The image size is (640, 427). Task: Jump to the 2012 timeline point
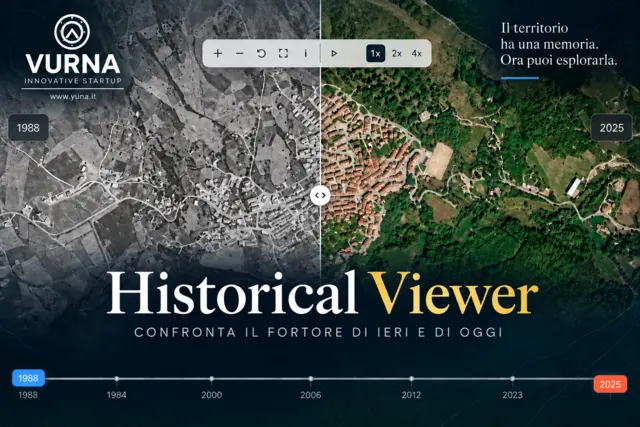[x=411, y=379]
